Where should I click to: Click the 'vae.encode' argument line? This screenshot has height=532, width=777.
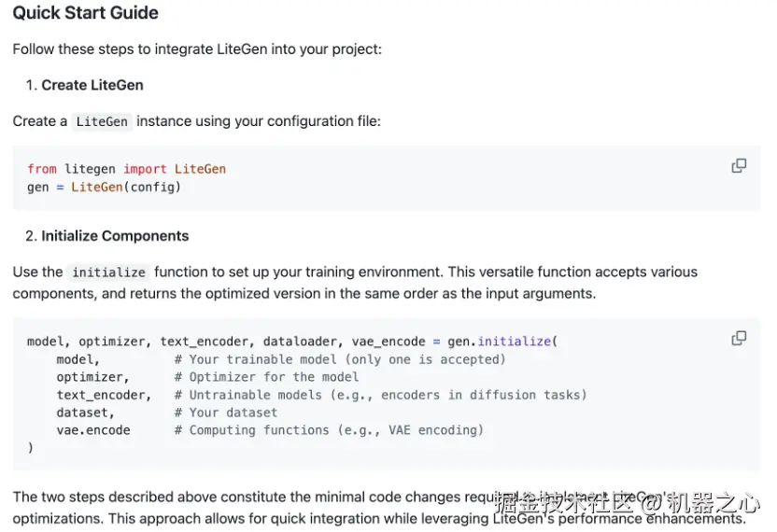coord(93,430)
